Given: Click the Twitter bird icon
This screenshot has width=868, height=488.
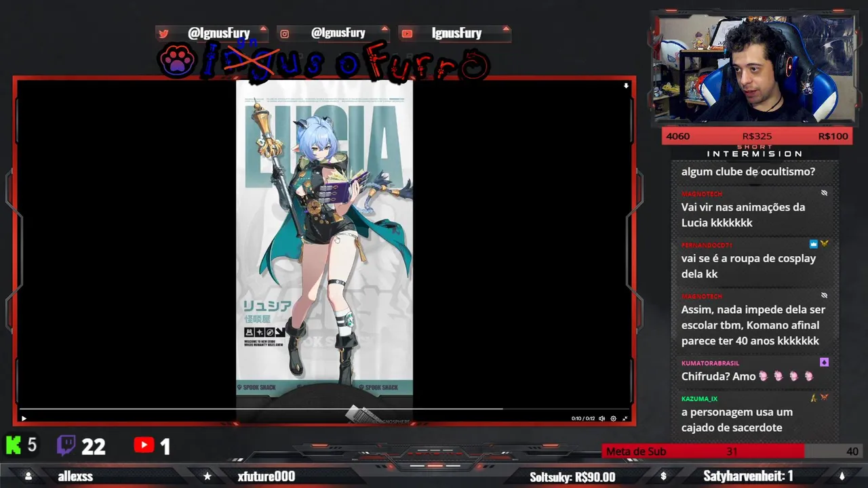Looking at the screenshot, I should pos(163,33).
